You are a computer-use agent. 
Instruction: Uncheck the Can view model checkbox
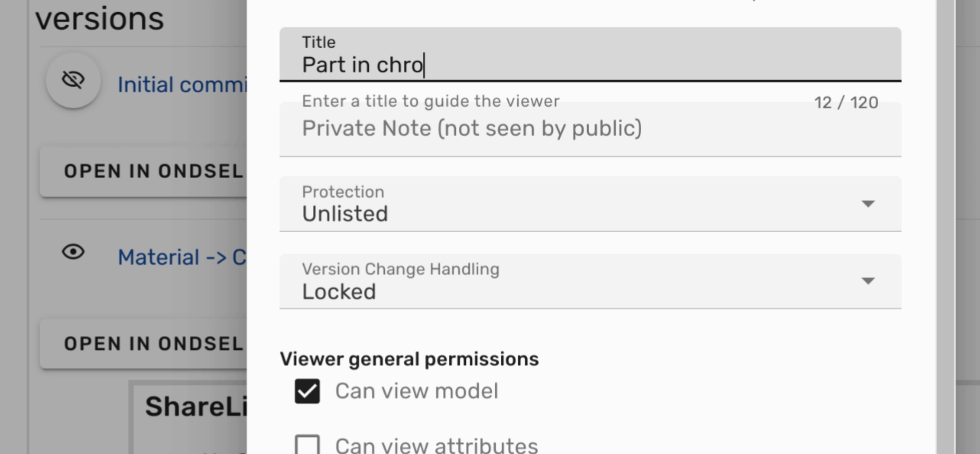307,391
